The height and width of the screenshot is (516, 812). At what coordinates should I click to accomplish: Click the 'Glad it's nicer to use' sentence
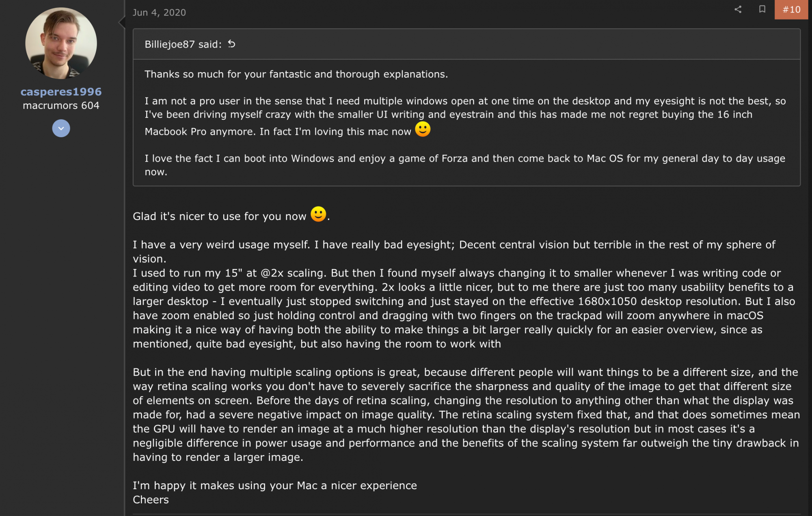point(219,216)
